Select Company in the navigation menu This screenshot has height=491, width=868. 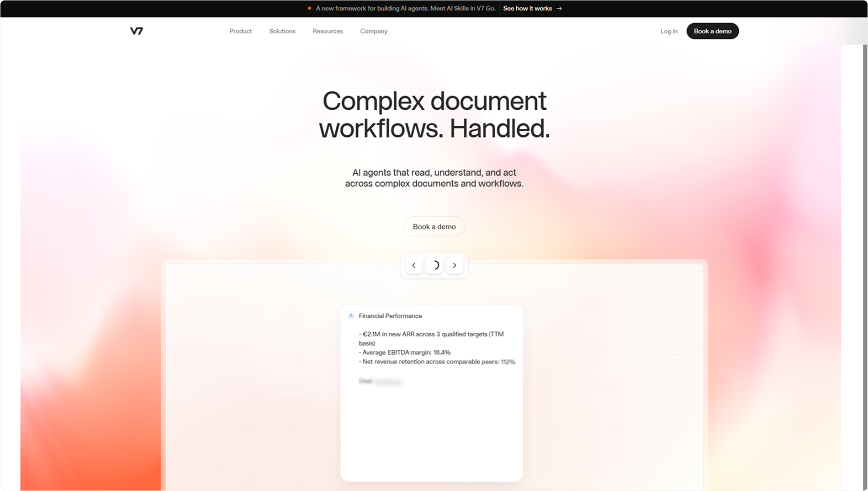tap(373, 31)
